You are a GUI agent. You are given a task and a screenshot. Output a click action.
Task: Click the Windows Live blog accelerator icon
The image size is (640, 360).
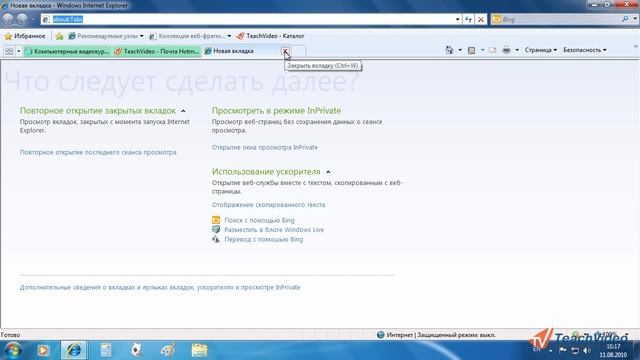pyautogui.click(x=216, y=229)
